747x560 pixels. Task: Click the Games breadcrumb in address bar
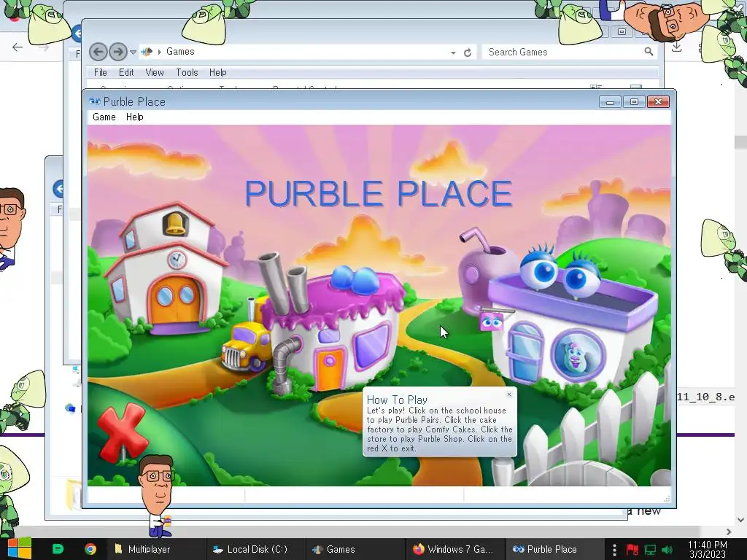click(x=180, y=52)
